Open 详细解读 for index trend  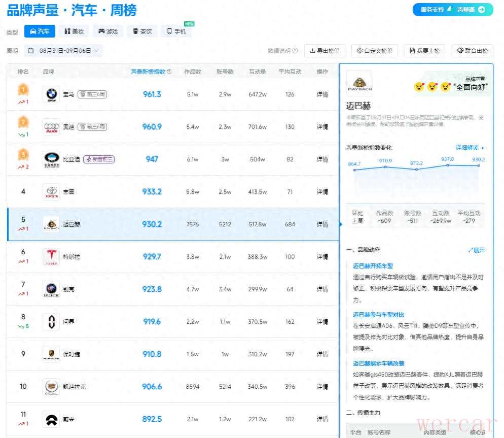tap(470, 148)
